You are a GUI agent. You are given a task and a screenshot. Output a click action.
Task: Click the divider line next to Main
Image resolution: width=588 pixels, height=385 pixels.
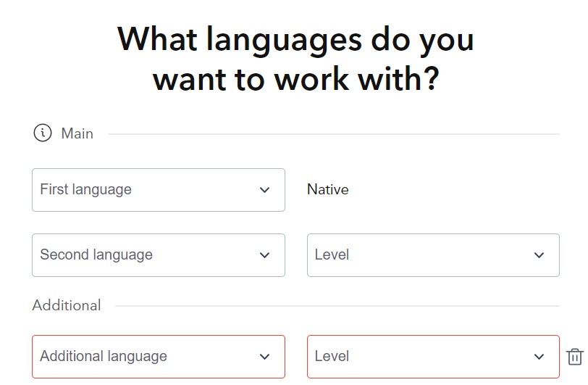(334, 133)
